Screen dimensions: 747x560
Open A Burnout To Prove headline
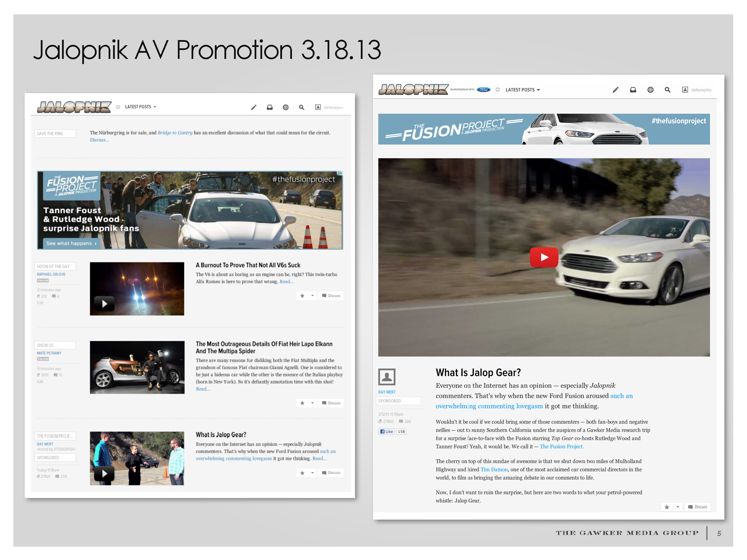point(248,265)
